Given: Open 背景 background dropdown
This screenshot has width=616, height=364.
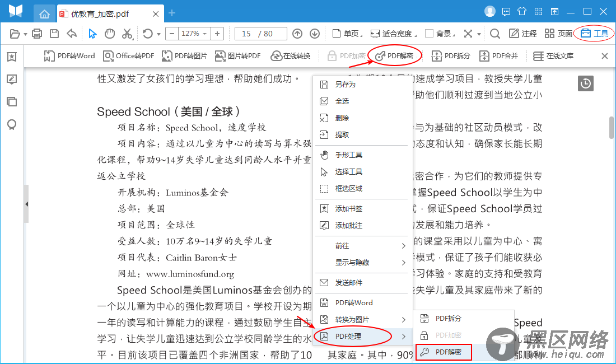Looking at the screenshot, I should click(x=440, y=34).
